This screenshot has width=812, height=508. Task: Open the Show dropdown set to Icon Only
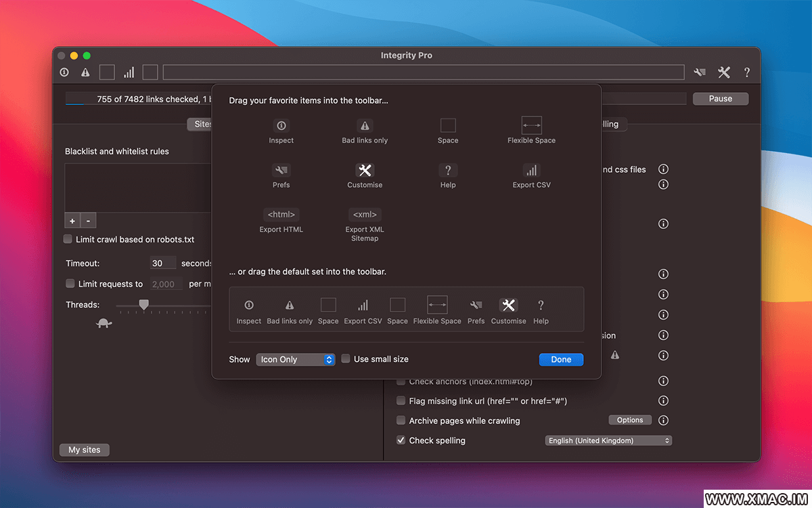point(296,360)
